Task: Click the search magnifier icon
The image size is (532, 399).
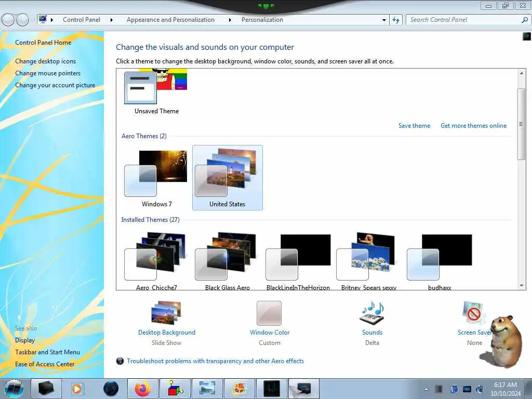Action: (525, 20)
